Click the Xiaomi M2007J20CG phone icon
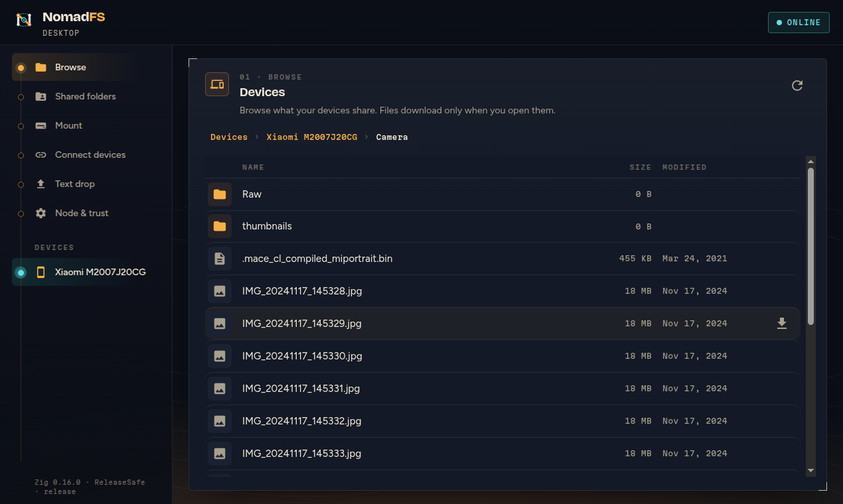Viewport: 843px width, 504px height. [40, 272]
